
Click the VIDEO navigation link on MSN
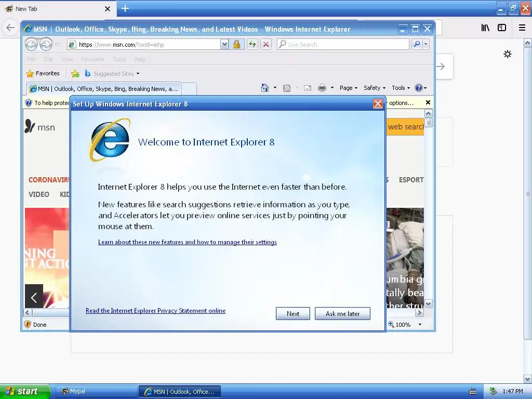click(x=38, y=194)
